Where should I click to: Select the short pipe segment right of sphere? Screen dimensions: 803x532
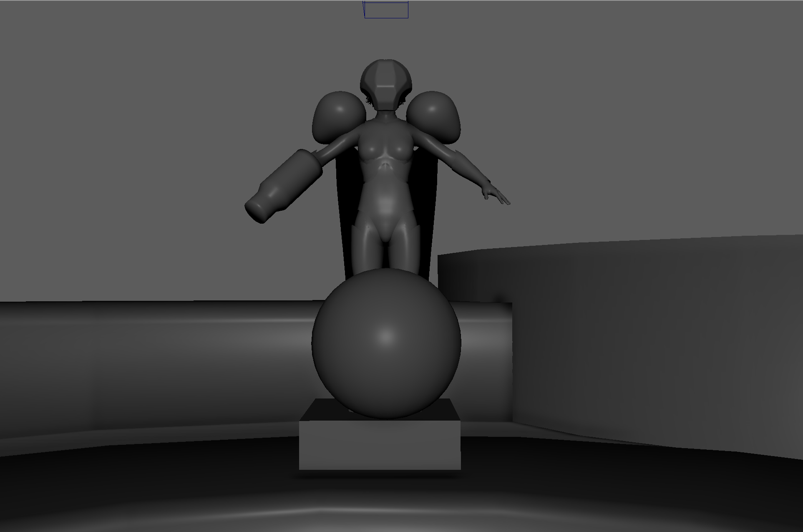tap(486, 359)
